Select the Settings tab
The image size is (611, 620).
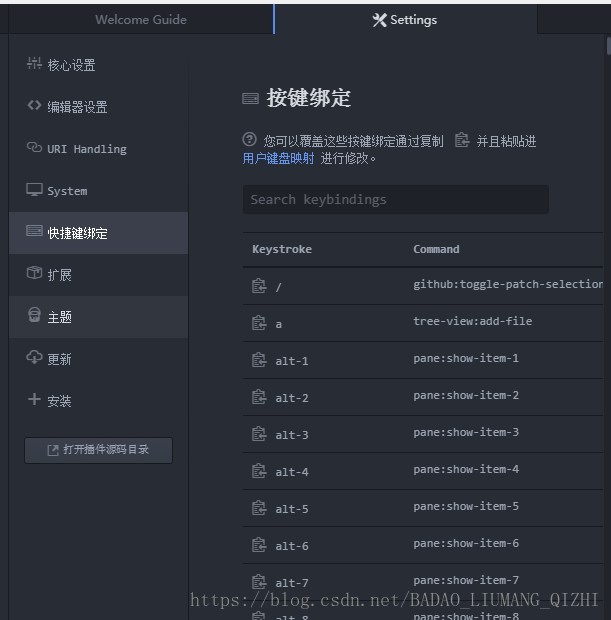pyautogui.click(x=406, y=19)
